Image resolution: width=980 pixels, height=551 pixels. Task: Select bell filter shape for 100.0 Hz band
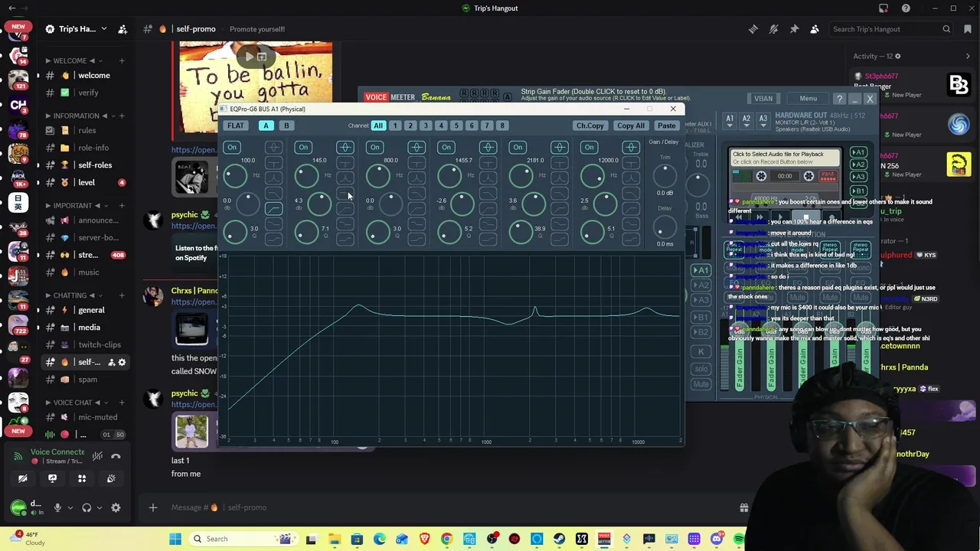coord(273,147)
